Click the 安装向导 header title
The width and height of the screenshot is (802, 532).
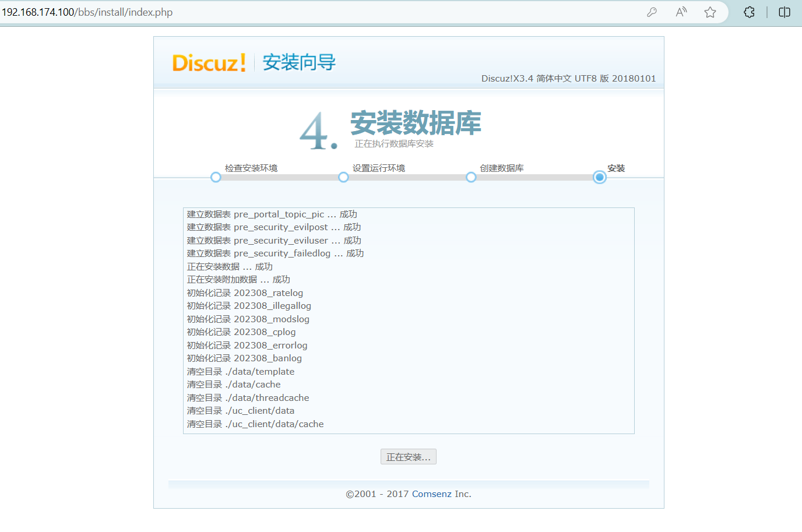pos(299,62)
